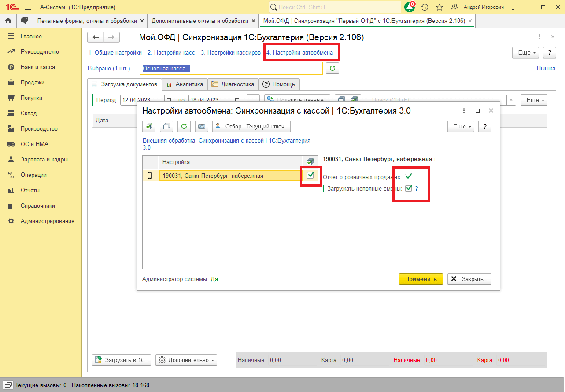Click the status bar windows icon near Текущие вызовы
This screenshot has height=392, width=565.
(8, 385)
